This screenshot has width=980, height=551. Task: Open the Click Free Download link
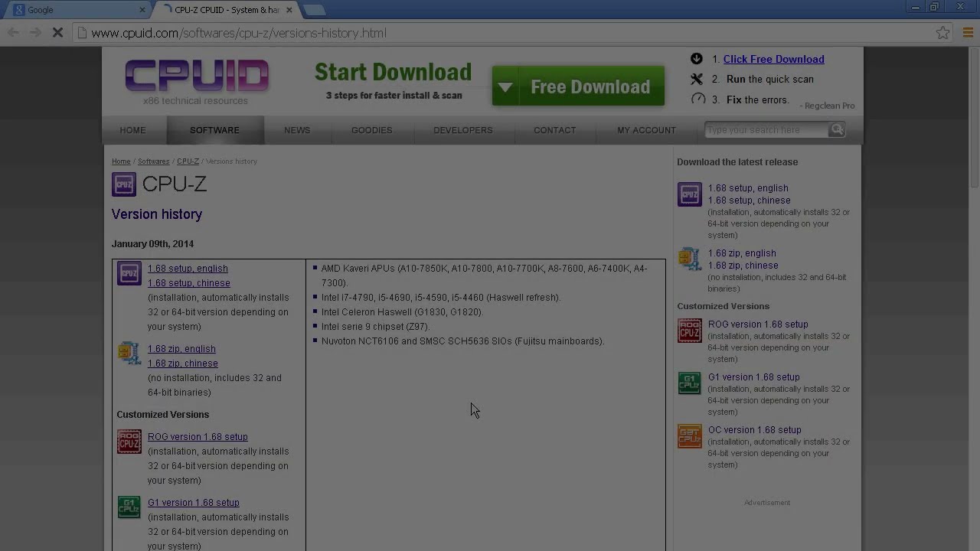point(773,59)
